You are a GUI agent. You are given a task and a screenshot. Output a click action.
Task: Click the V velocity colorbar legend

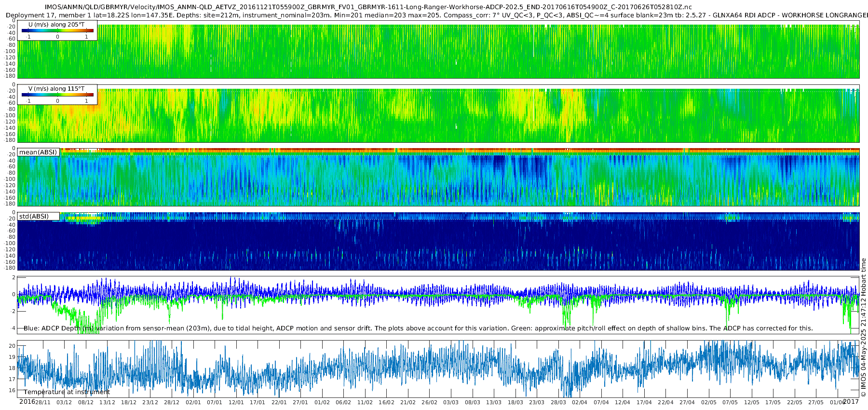(57, 95)
